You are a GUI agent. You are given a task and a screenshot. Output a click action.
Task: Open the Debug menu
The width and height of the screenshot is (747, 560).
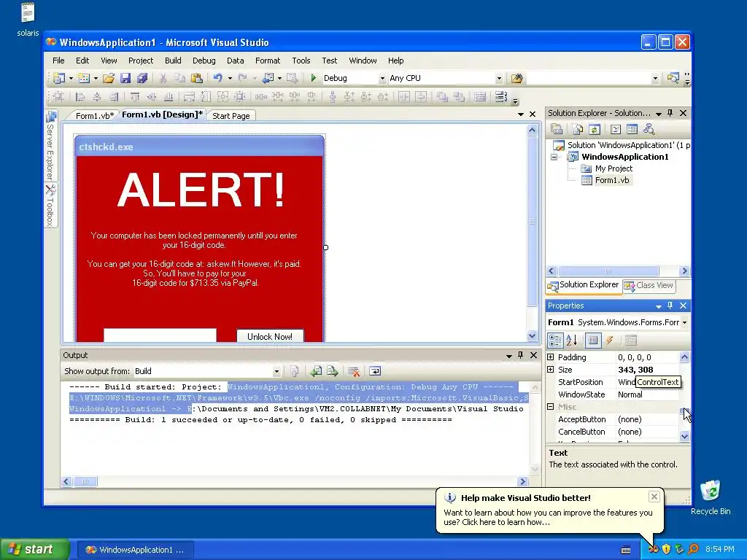tap(204, 61)
